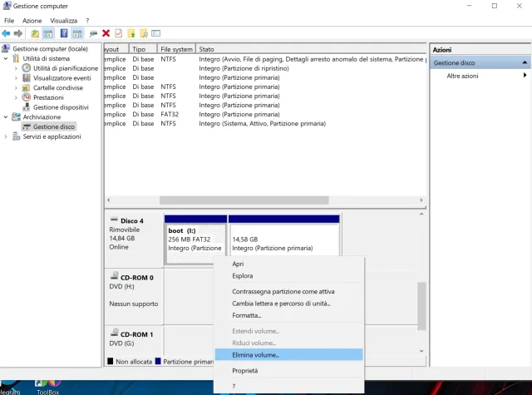Click the back arrow in the toolbar

point(7,33)
